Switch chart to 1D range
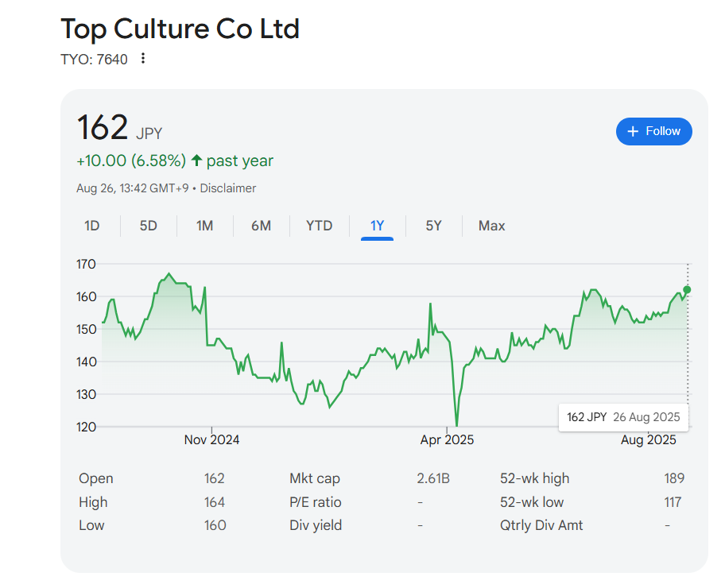The height and width of the screenshot is (588, 725). pos(91,226)
